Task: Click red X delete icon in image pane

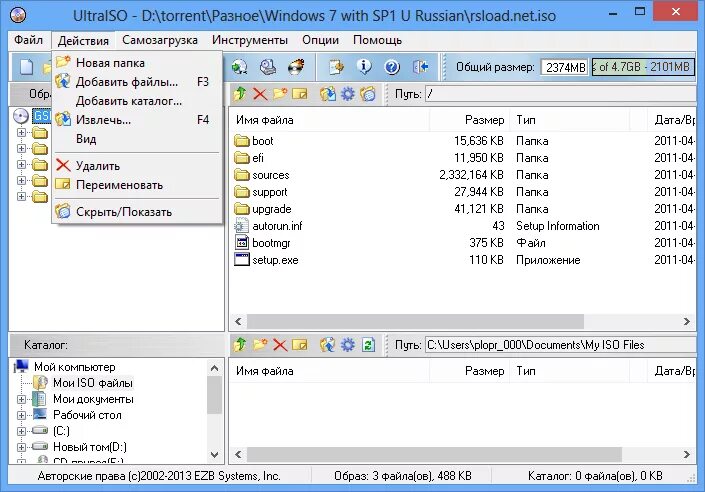Action: pos(260,94)
